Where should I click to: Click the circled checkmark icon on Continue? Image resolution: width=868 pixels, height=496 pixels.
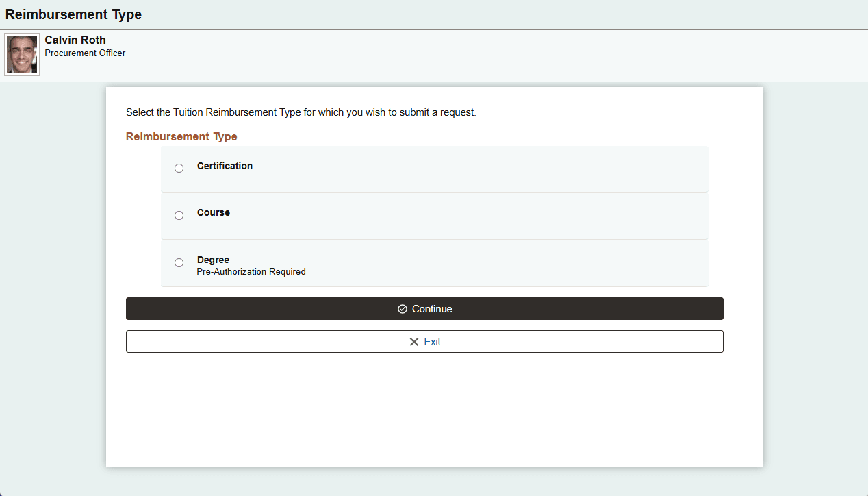[402, 308]
